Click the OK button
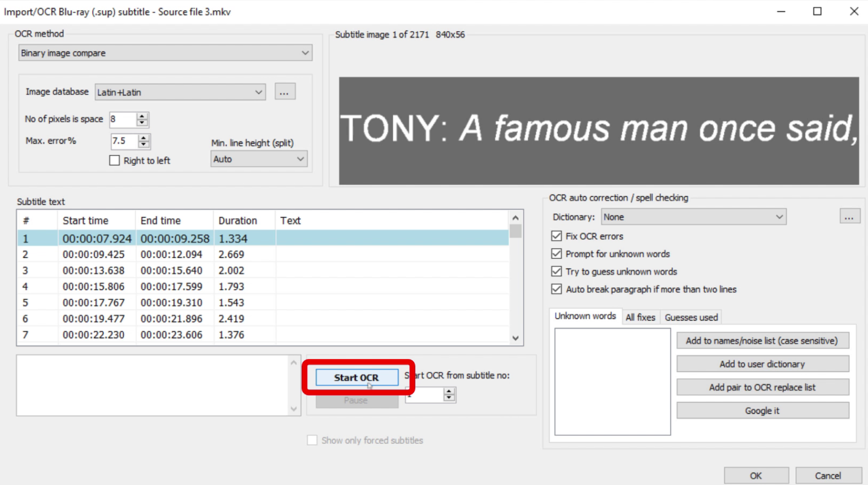The width and height of the screenshot is (868, 485). click(756, 475)
